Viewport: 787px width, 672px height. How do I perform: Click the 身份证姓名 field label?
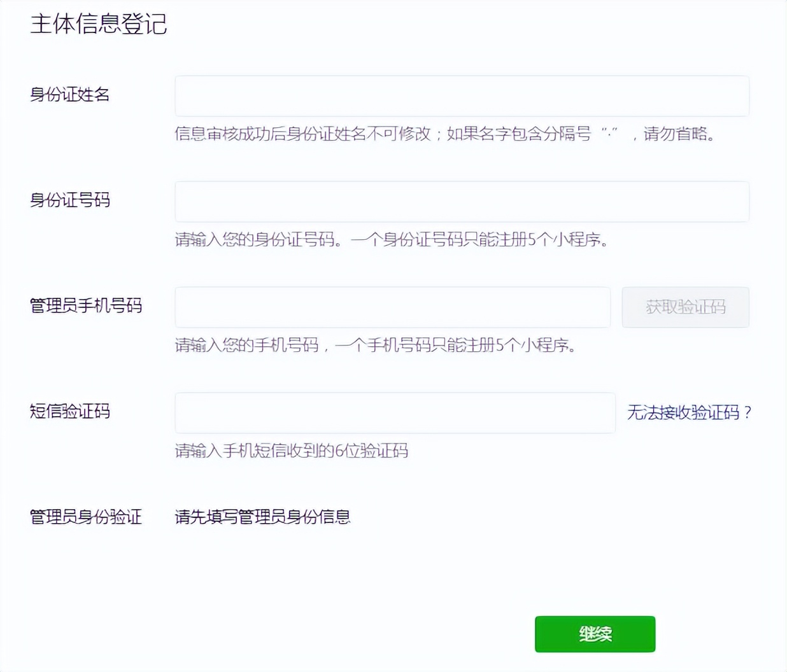pos(70,95)
